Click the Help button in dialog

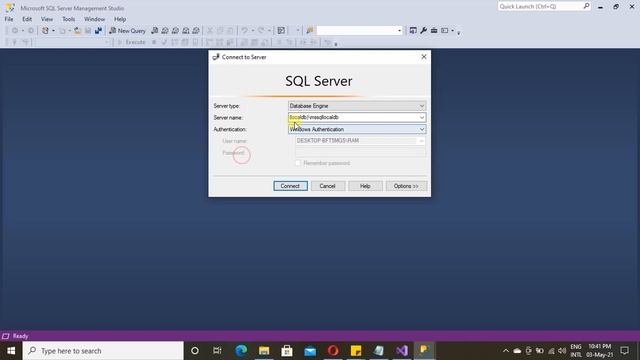pos(365,186)
